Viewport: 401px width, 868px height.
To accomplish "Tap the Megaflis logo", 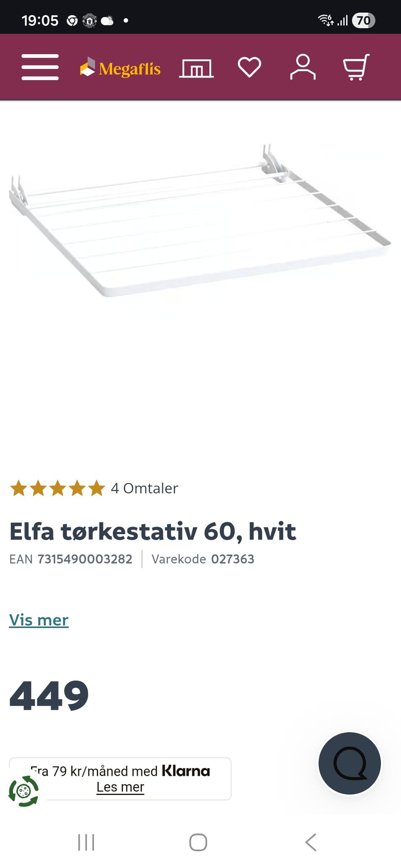I will pyautogui.click(x=120, y=68).
